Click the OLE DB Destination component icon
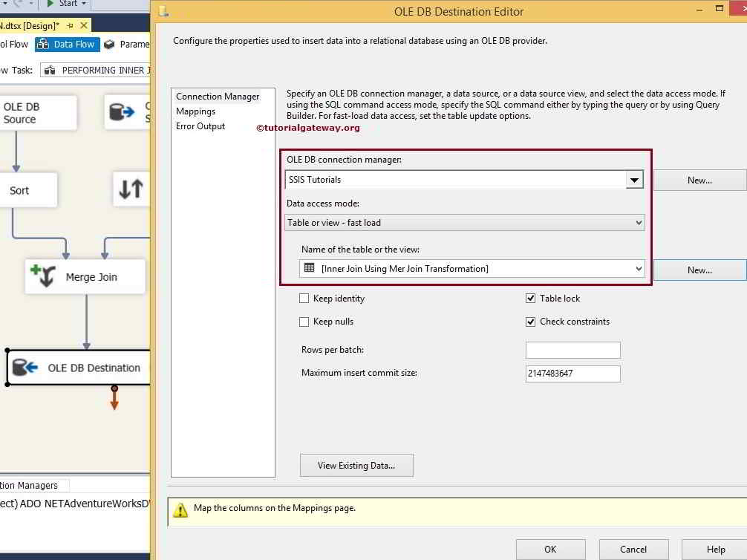This screenshot has height=560, width=747. click(25, 368)
